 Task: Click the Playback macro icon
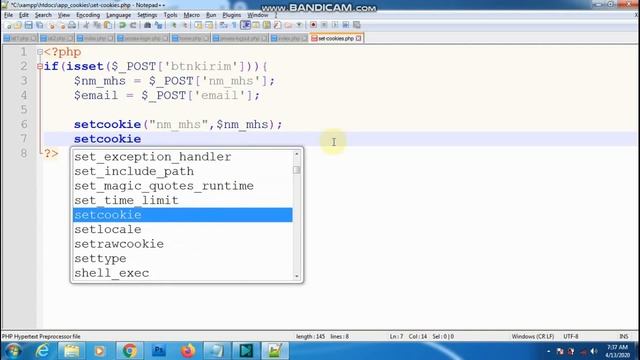click(335, 25)
